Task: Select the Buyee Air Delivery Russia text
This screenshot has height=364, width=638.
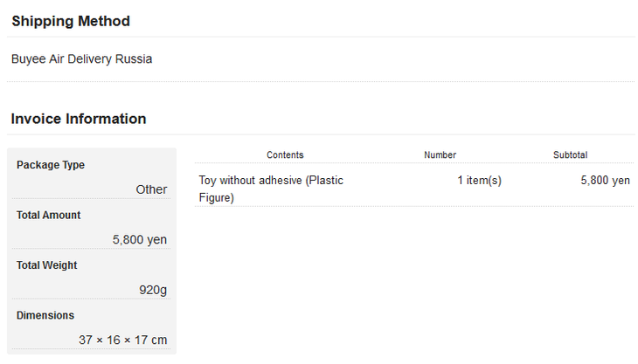Action: click(x=82, y=58)
